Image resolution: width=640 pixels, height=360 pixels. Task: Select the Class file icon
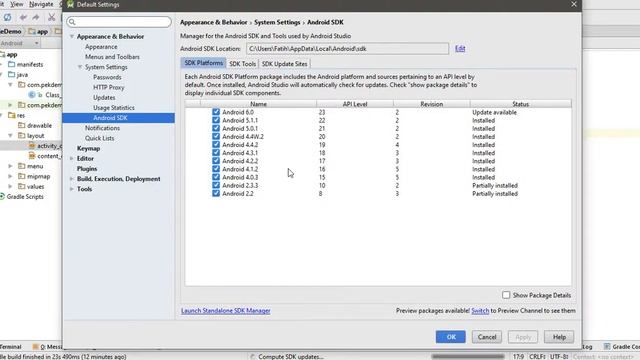(32, 95)
